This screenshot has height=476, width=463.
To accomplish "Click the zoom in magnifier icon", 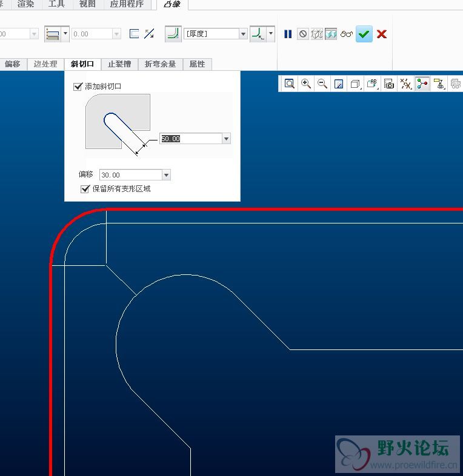I will 306,84.
